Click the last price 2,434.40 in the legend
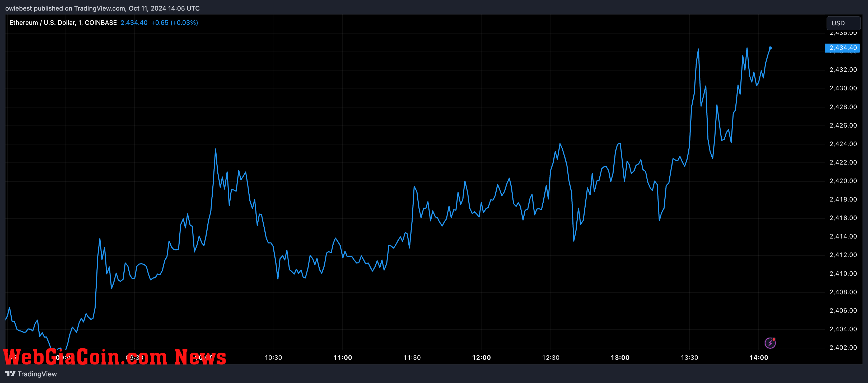The width and height of the screenshot is (868, 383). point(134,22)
